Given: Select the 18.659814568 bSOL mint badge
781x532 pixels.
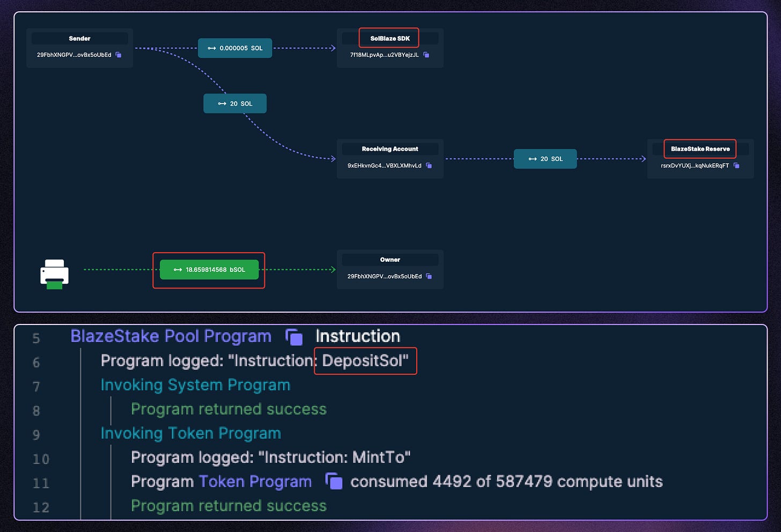Looking at the screenshot, I should coord(209,270).
